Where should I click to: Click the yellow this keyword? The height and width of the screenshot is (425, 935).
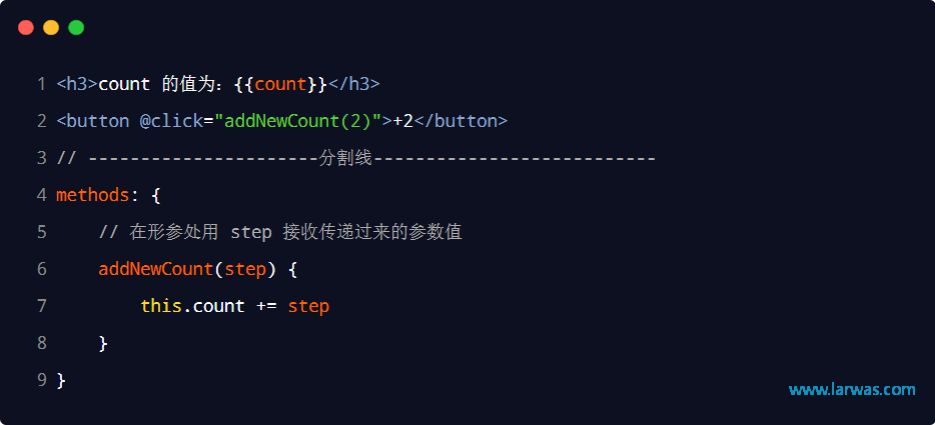tap(161, 306)
